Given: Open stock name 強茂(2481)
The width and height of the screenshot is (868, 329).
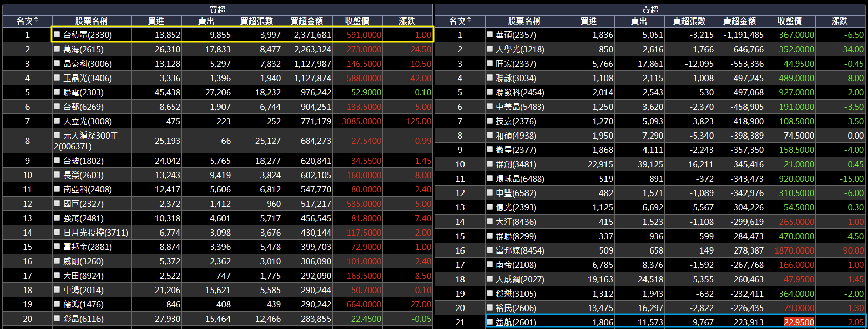Looking at the screenshot, I should coord(83,218).
